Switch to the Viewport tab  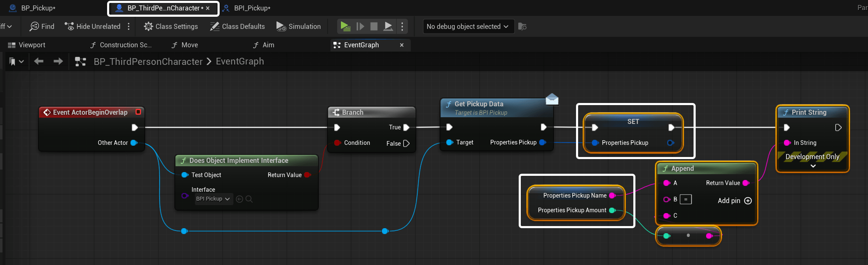[27, 45]
